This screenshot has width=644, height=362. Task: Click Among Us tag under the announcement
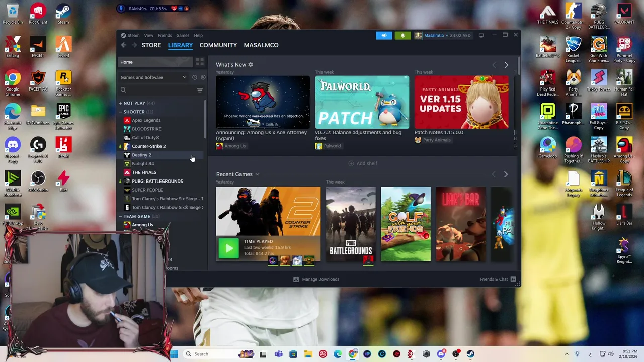[231, 146]
